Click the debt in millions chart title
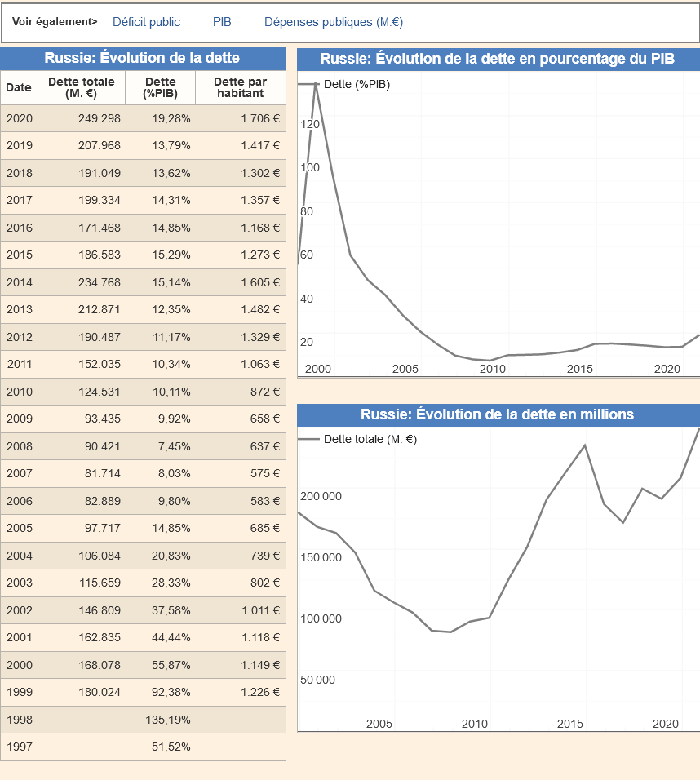 [x=497, y=414]
